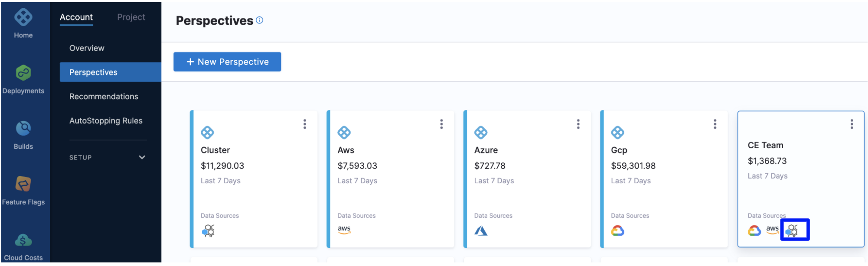Switch to the Project tab
The height and width of the screenshot is (266, 868).
tap(131, 17)
